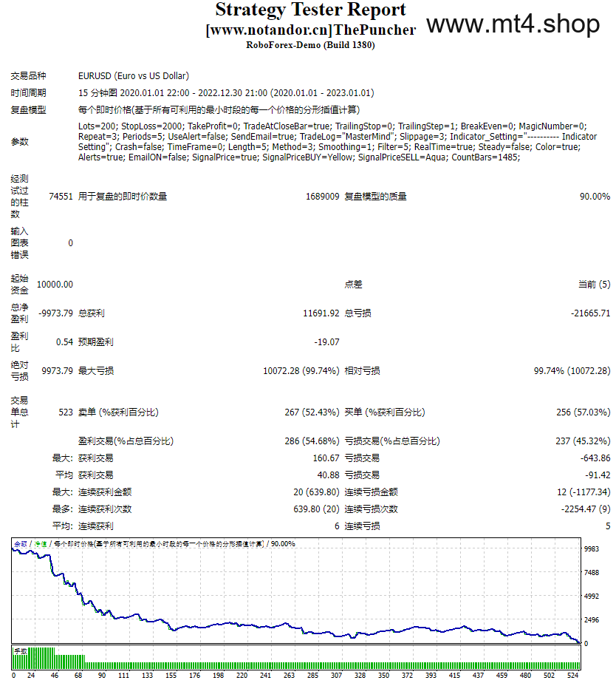This screenshot has height=683, width=616.
Task: Click the 9983 y-axis label on chart
Action: tap(592, 548)
